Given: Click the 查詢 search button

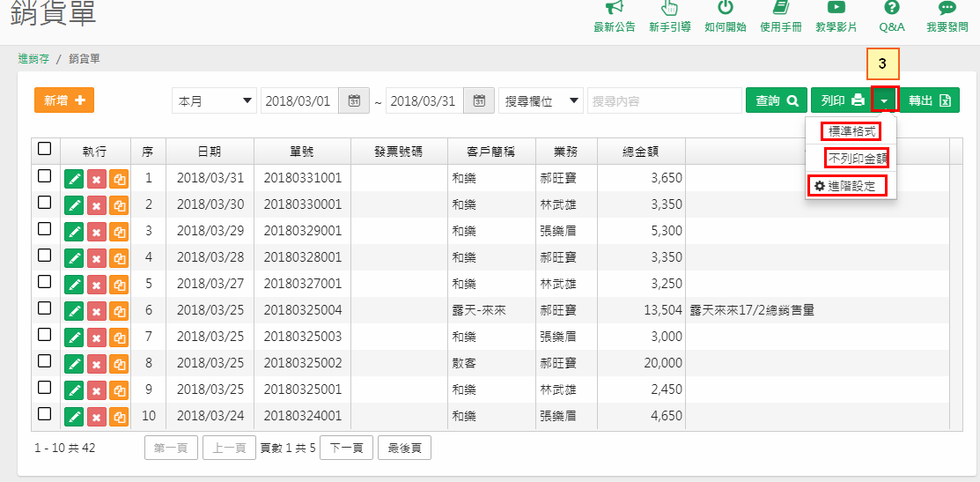Looking at the screenshot, I should 776,100.
